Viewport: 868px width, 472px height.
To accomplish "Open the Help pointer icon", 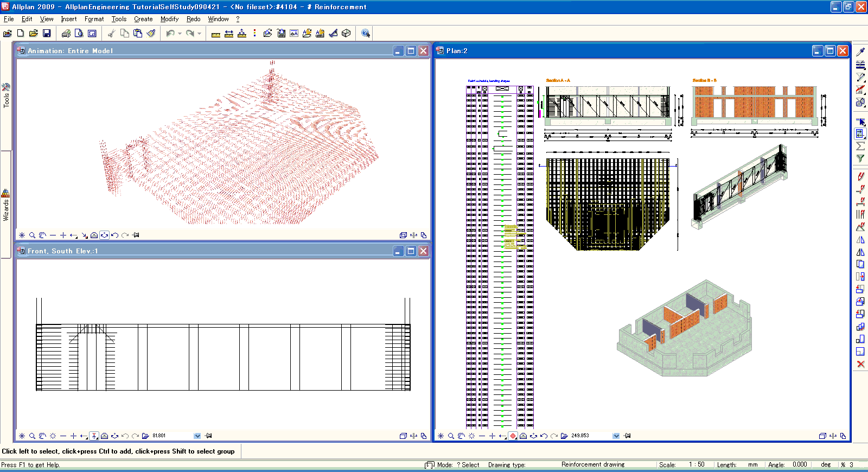I will 366,34.
